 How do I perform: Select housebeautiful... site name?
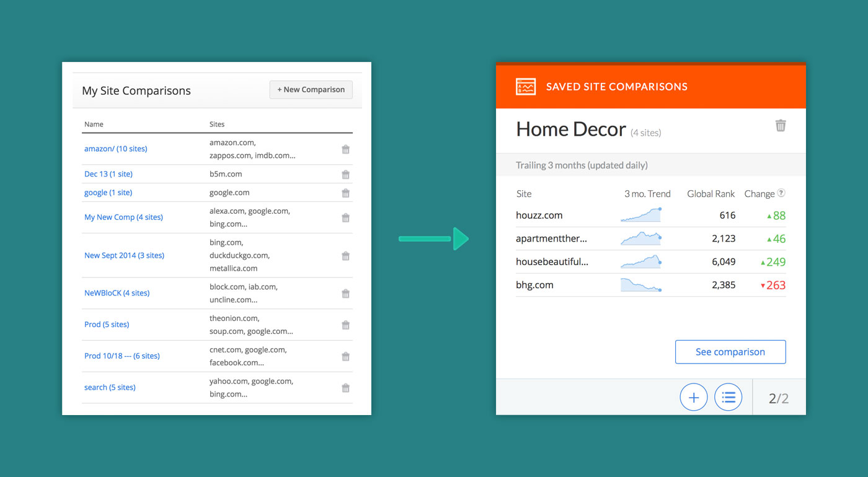click(x=552, y=261)
